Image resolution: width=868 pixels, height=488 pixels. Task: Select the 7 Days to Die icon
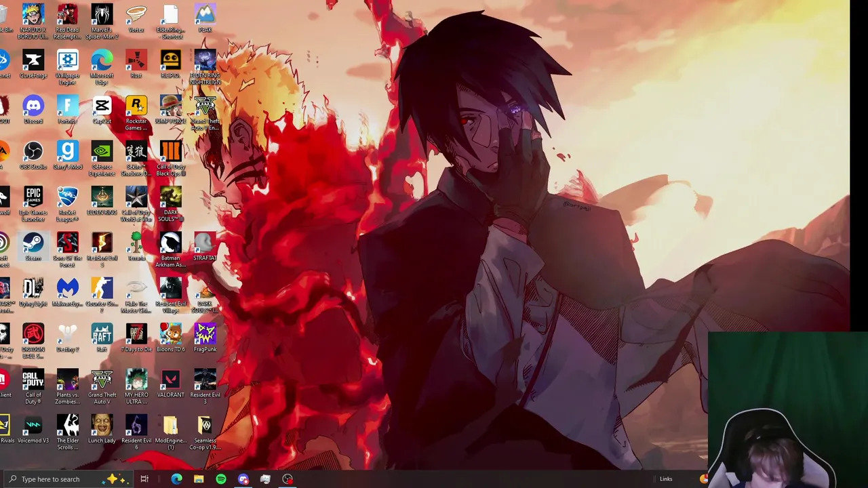click(x=136, y=338)
